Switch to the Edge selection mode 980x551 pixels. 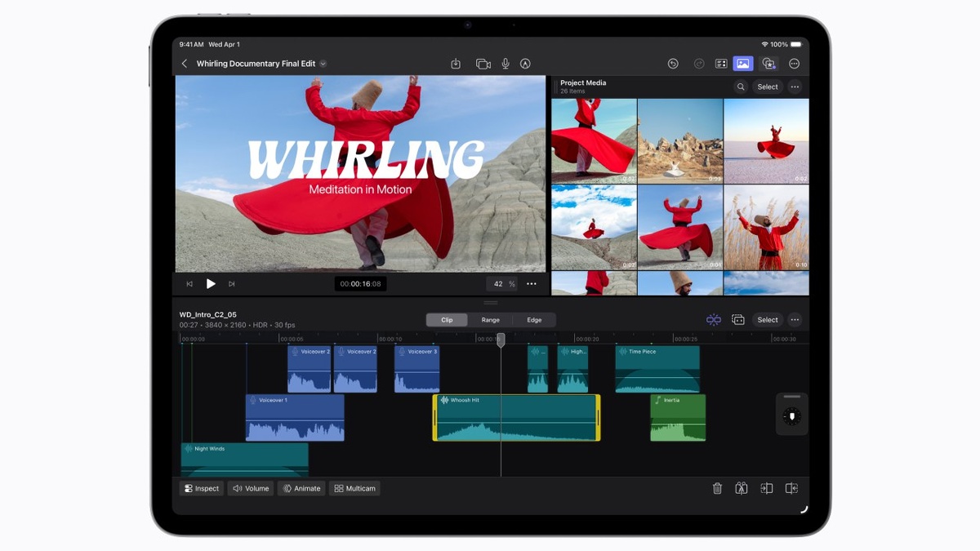534,320
